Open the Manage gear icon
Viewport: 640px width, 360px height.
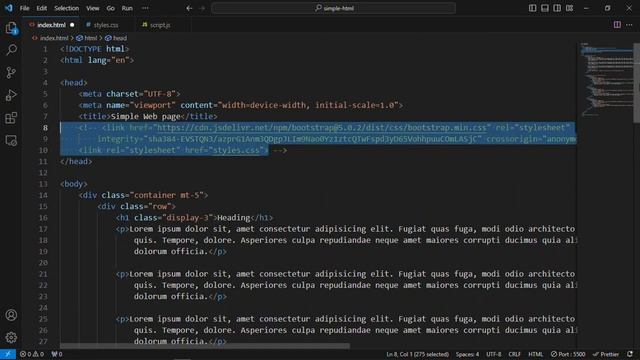tap(11, 337)
